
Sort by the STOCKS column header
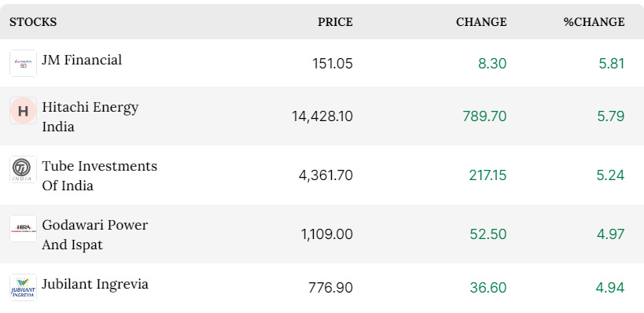(33, 22)
